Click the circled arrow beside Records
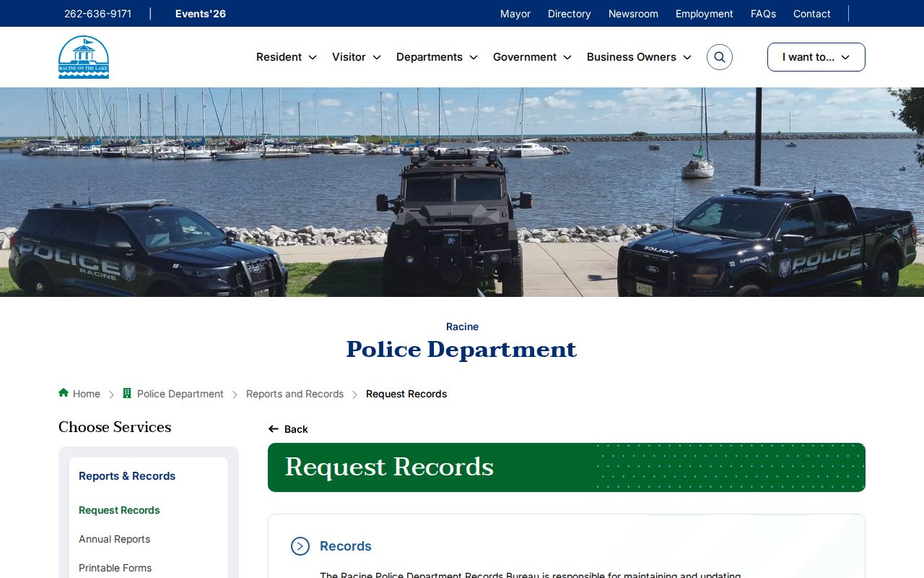 coord(300,546)
